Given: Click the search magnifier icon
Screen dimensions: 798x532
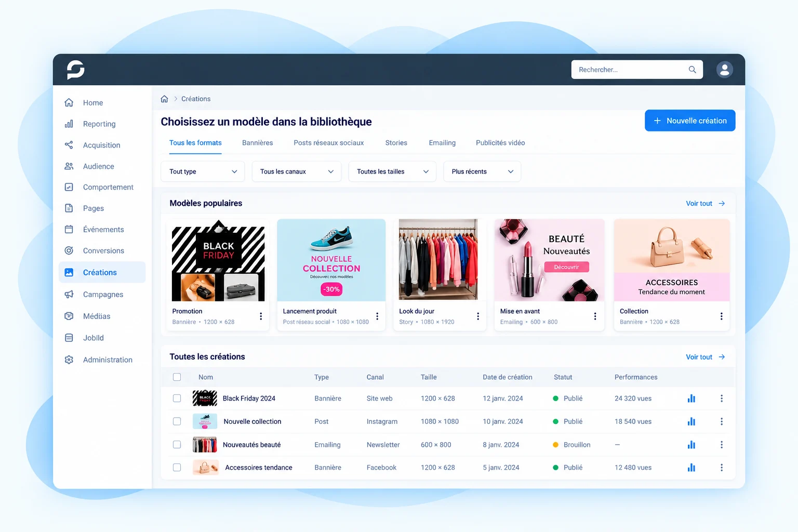Looking at the screenshot, I should pyautogui.click(x=692, y=70).
